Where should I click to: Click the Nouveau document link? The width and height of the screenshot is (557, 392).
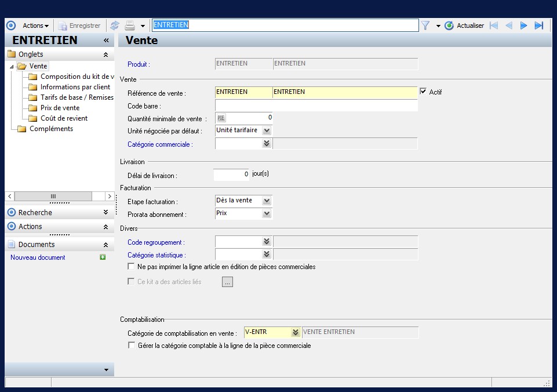[x=38, y=257]
